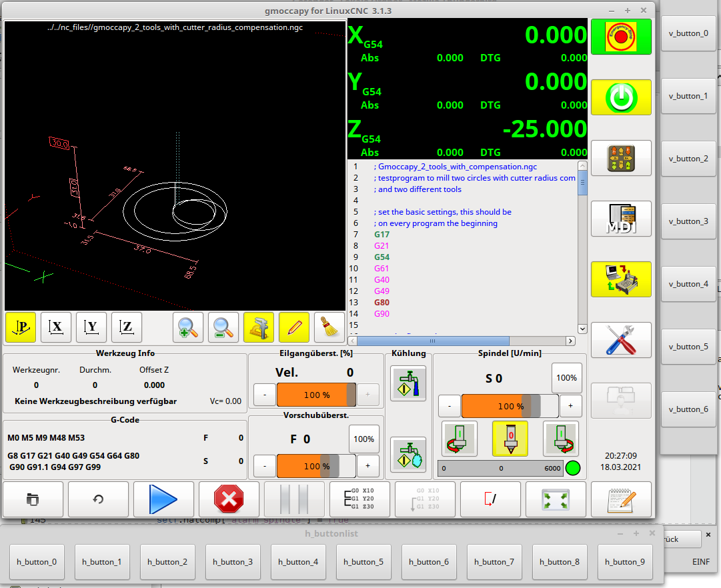The image size is (721, 588).
Task: Toggle dimensions display caliper icon
Action: point(259,327)
